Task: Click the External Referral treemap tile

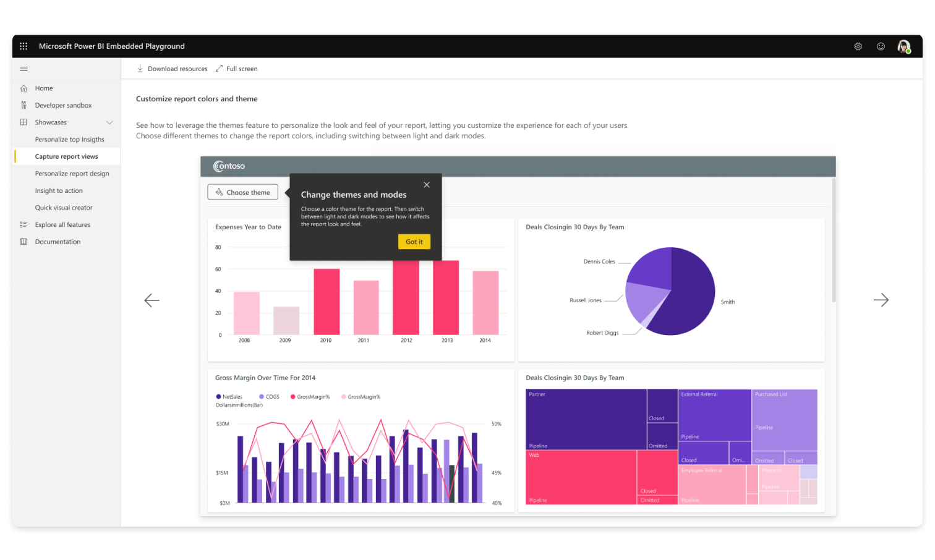Action: [x=714, y=415]
